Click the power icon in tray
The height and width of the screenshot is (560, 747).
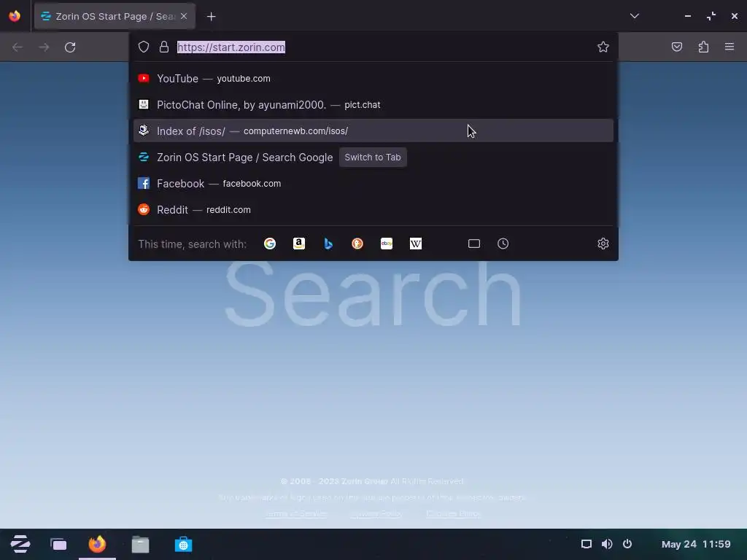click(x=627, y=544)
